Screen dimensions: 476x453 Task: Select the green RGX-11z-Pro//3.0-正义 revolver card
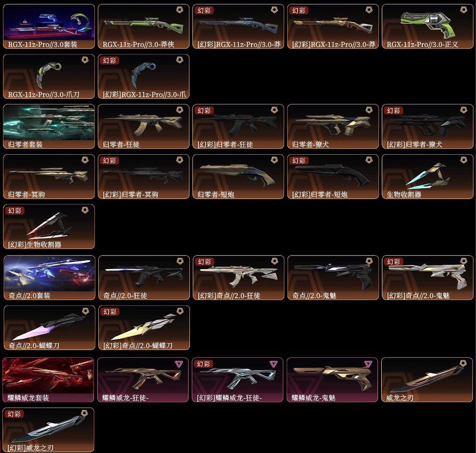click(x=428, y=26)
